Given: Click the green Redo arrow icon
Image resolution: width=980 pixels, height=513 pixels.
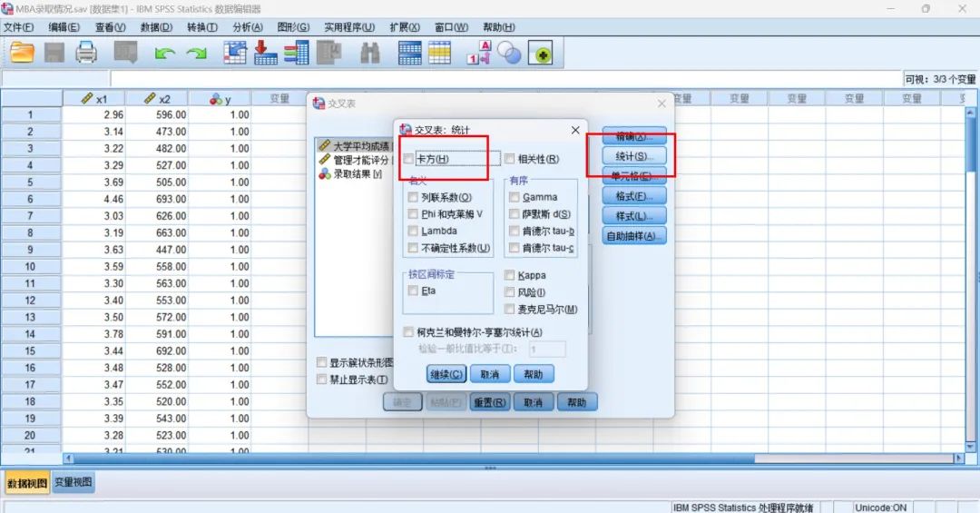Looking at the screenshot, I should click(x=197, y=54).
